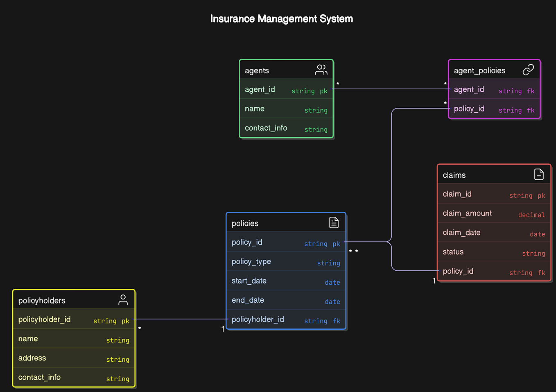Click the people icon on the agents table header

tap(321, 70)
